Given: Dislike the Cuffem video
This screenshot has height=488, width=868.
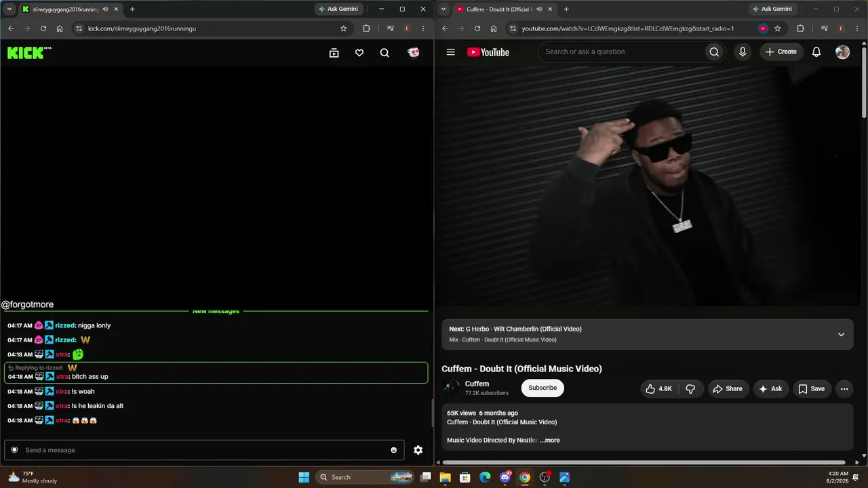Looking at the screenshot, I should point(690,388).
